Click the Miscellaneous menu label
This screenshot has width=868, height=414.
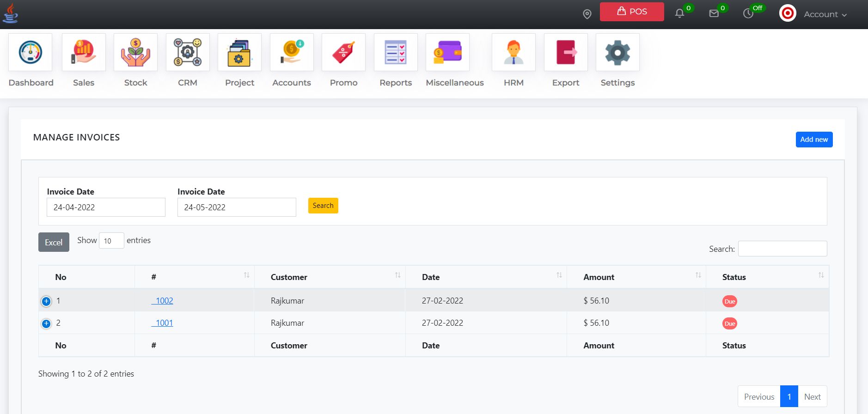pyautogui.click(x=455, y=83)
